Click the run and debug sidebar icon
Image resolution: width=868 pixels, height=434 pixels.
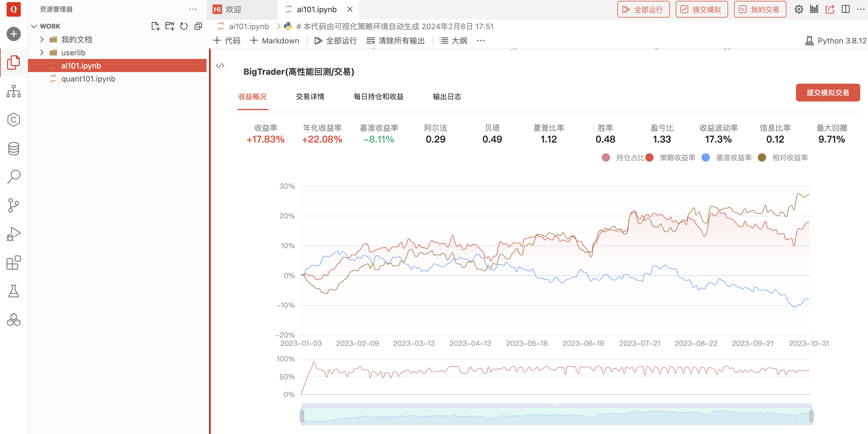(13, 234)
